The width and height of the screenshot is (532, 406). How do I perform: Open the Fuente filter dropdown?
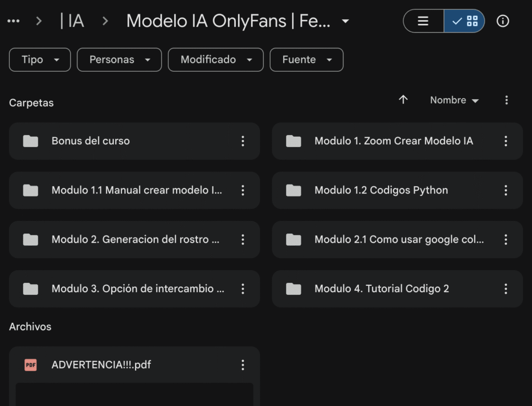(x=307, y=60)
